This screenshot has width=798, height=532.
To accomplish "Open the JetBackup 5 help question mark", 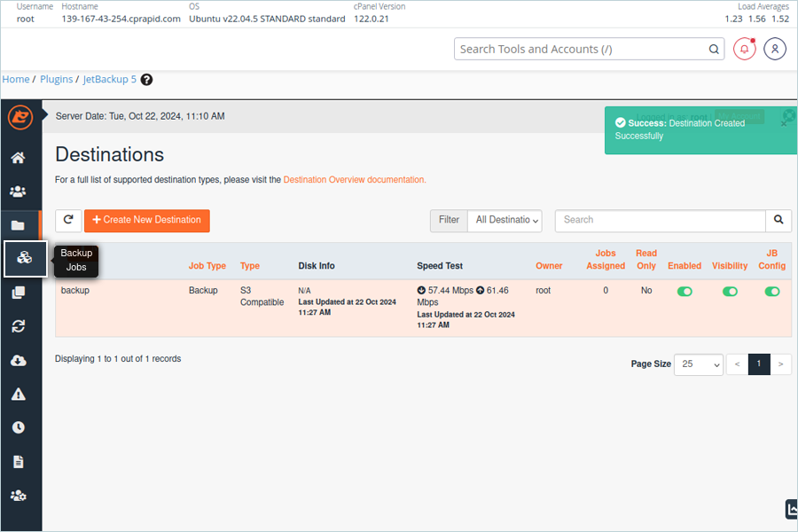I will pyautogui.click(x=146, y=80).
